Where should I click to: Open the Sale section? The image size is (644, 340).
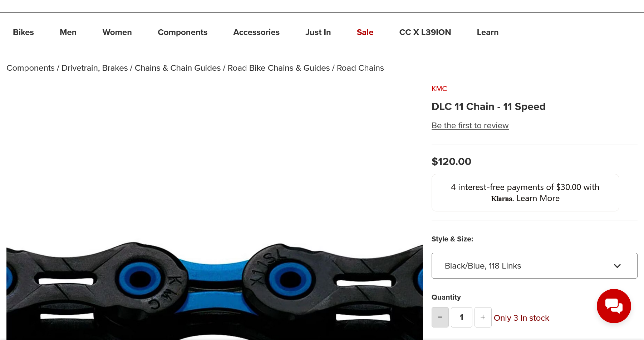(x=365, y=32)
